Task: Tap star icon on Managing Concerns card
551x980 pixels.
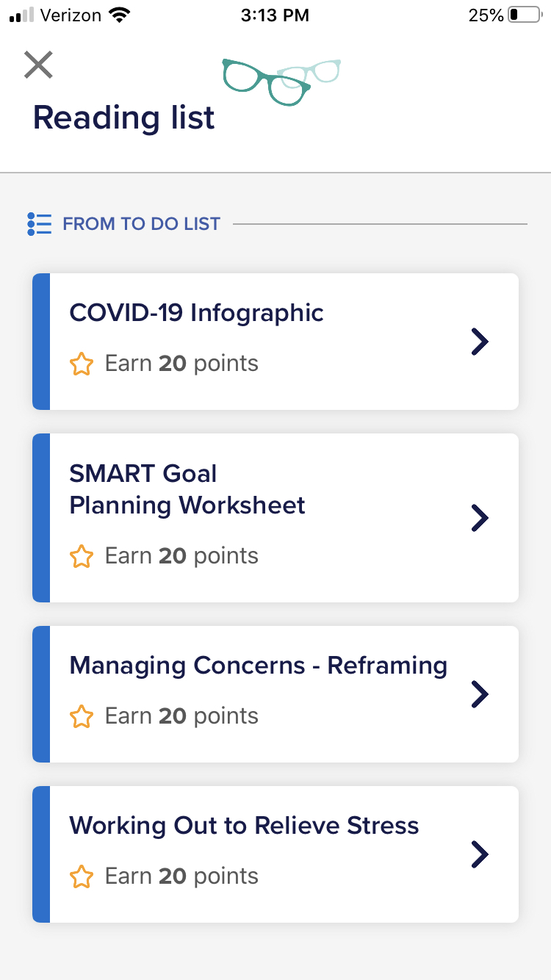Action: [82, 716]
